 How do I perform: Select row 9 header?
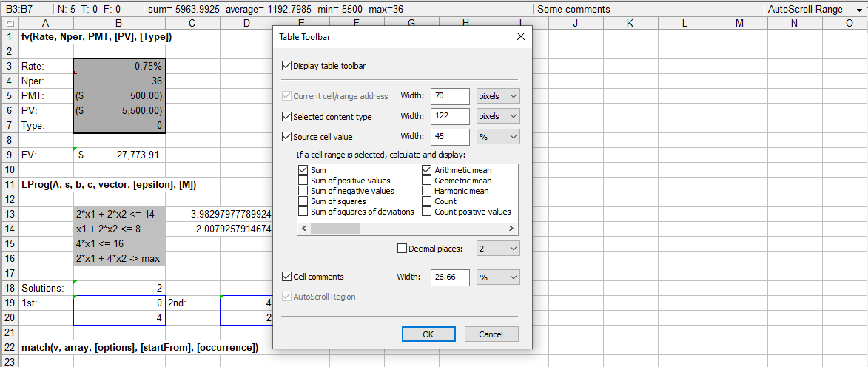[x=9, y=155]
